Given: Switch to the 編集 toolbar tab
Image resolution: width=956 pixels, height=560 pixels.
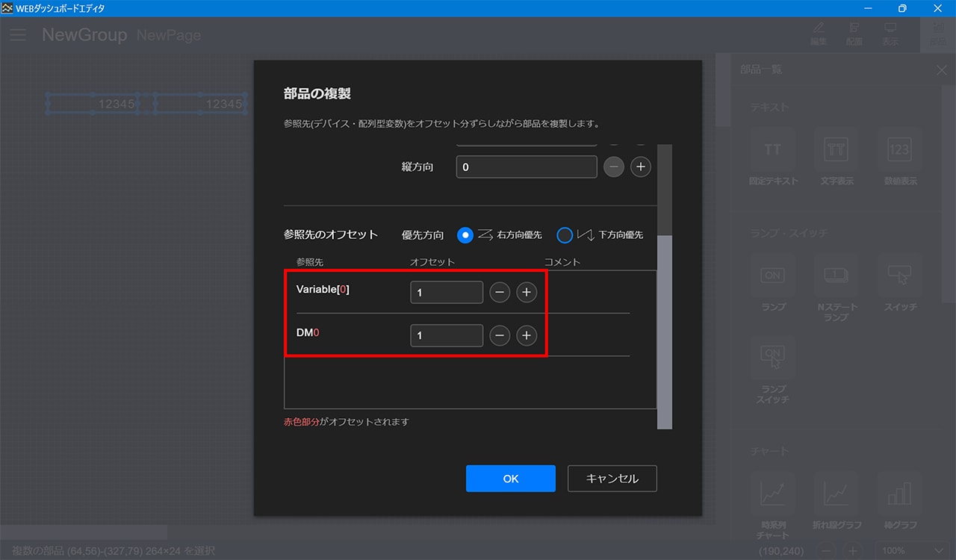Looking at the screenshot, I should pyautogui.click(x=819, y=34).
